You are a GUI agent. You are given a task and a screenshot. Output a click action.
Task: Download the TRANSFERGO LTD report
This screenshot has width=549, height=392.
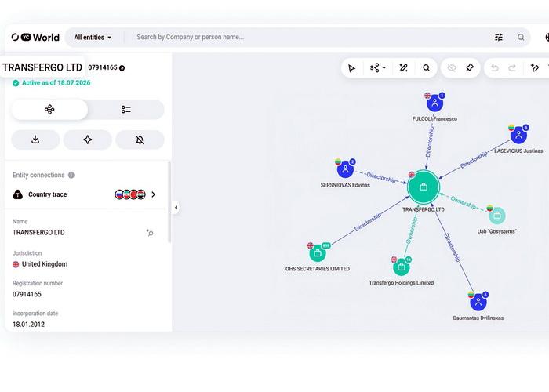click(x=35, y=140)
